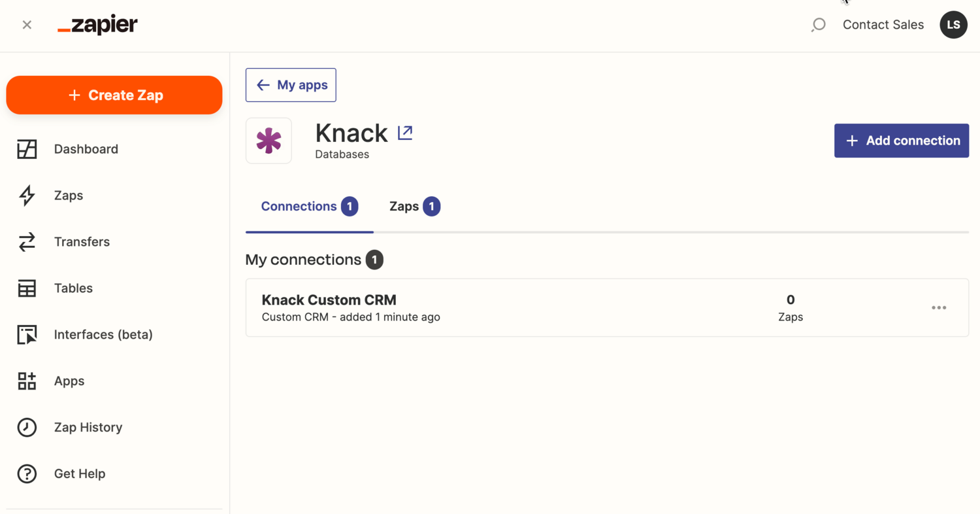Click the Add connection button
Viewport: 980px width, 514px height.
click(901, 141)
